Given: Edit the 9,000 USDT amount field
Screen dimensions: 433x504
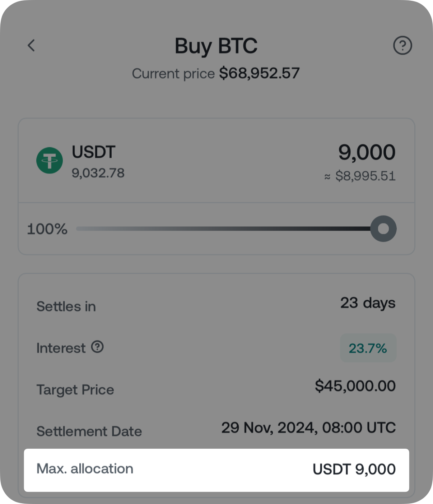Looking at the screenshot, I should tap(367, 152).
